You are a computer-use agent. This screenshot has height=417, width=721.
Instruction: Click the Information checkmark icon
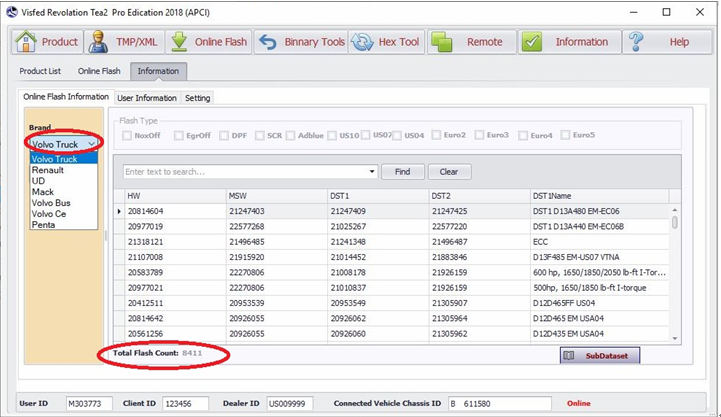tap(532, 42)
